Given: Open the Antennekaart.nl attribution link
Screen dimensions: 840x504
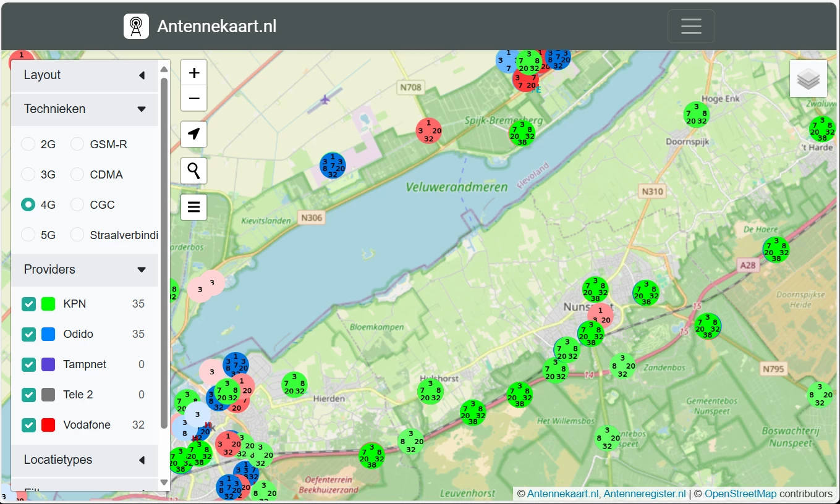Looking at the screenshot, I should (563, 494).
